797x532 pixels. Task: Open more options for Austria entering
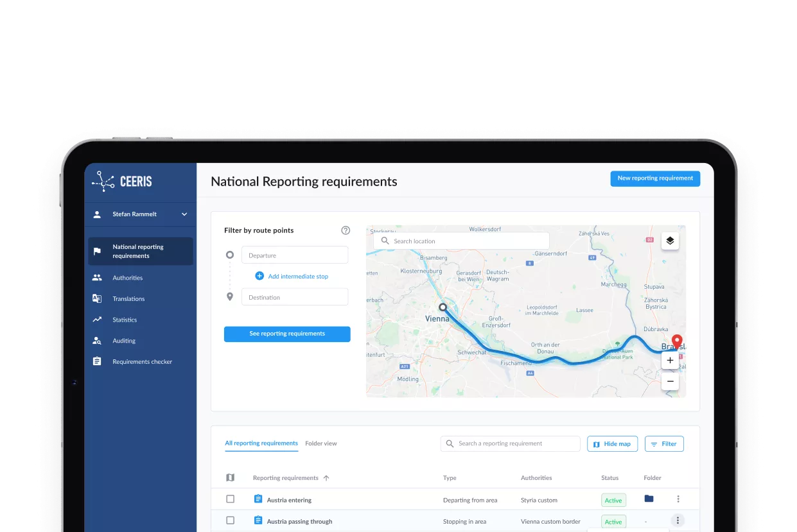[678, 499]
